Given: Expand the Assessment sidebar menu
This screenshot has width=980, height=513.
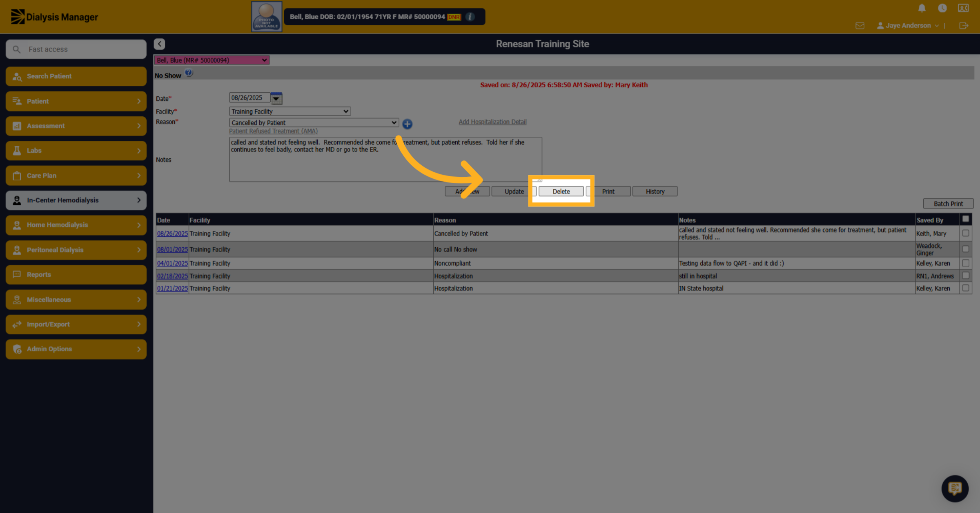Looking at the screenshot, I should pos(76,126).
